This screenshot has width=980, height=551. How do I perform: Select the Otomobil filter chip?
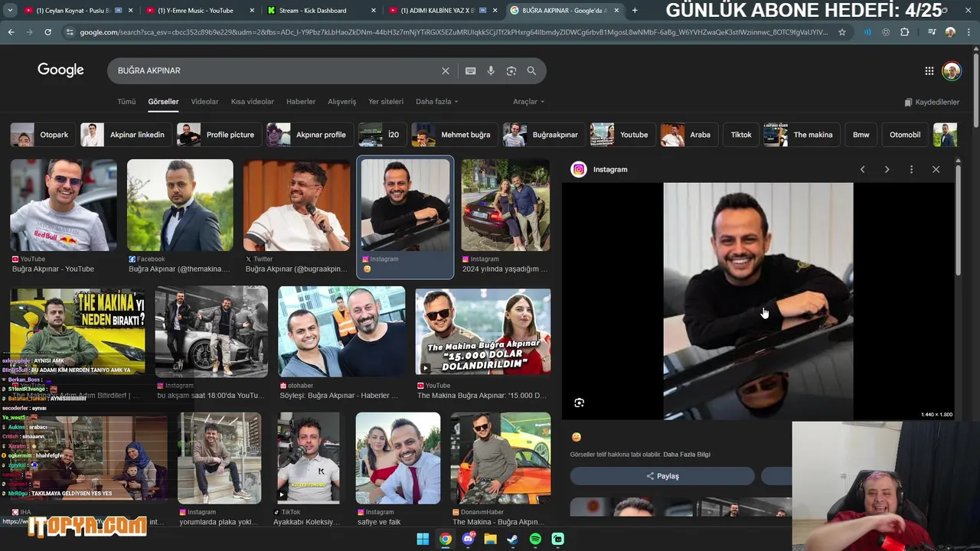(x=905, y=135)
